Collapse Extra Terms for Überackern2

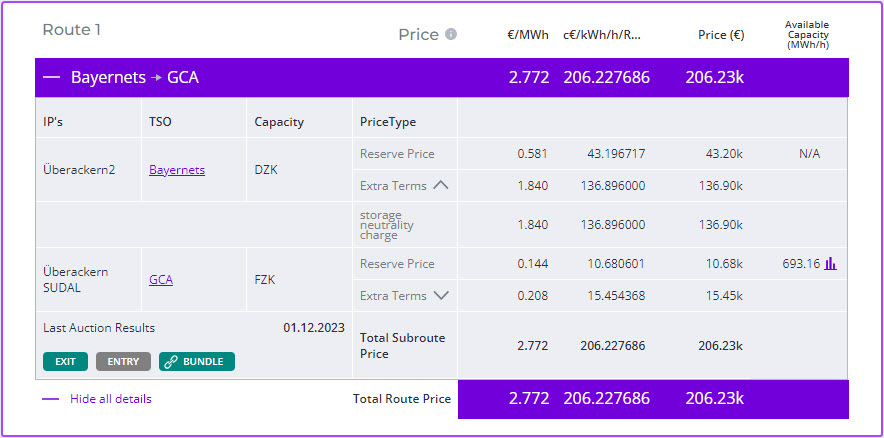[440, 185]
